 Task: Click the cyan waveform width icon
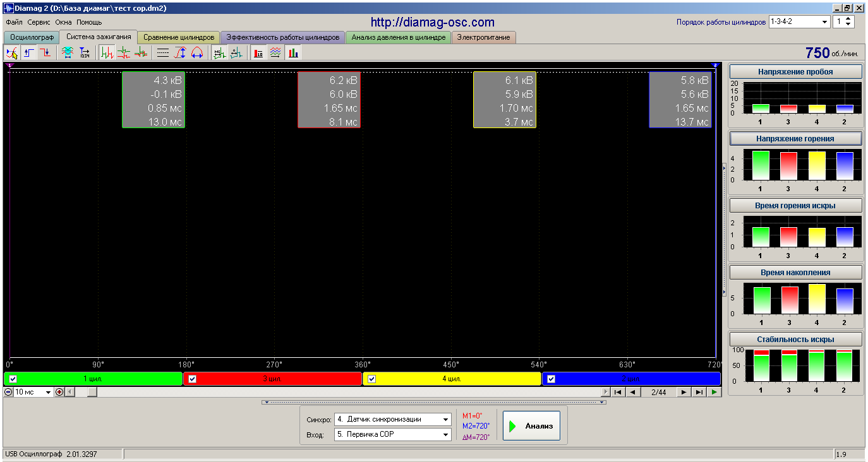tap(67, 53)
